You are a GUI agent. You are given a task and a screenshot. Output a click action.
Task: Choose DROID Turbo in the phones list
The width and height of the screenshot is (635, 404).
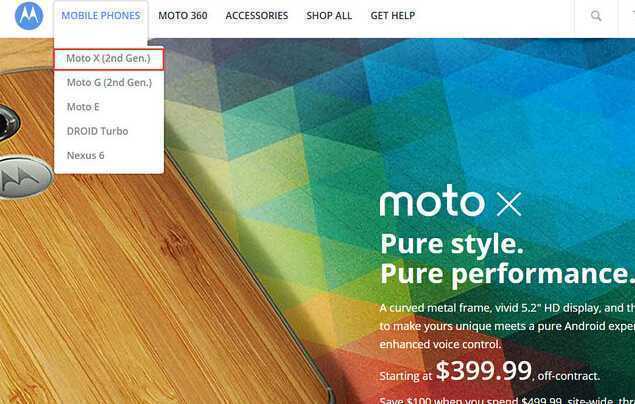97,131
